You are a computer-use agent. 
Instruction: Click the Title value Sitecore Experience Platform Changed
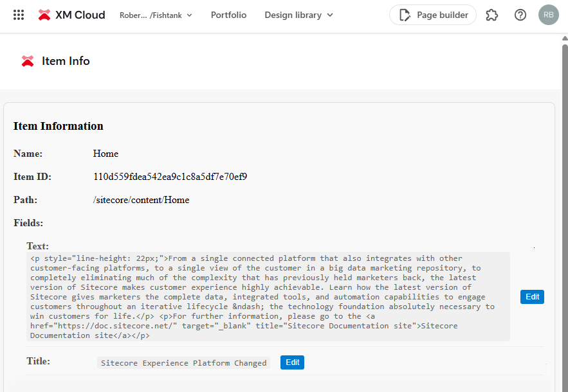183,363
